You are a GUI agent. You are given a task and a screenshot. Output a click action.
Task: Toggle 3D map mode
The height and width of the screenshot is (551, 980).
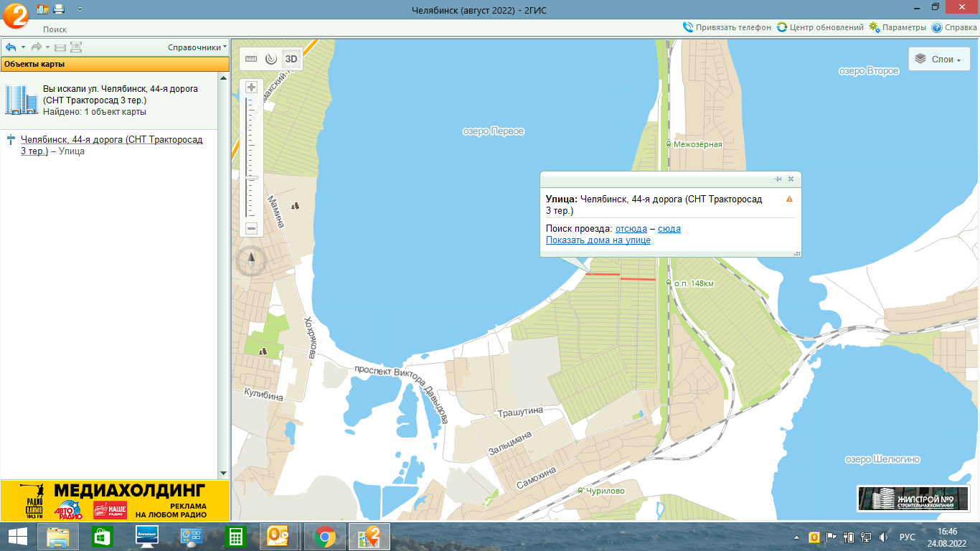pos(291,59)
